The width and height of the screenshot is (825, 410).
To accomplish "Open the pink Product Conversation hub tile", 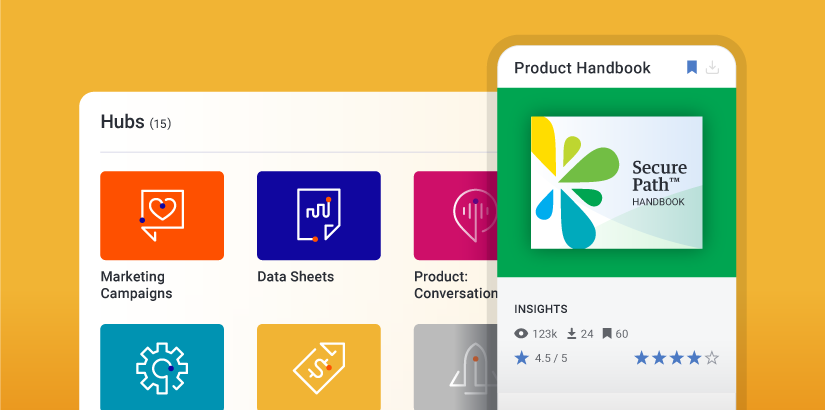I will pos(456,215).
